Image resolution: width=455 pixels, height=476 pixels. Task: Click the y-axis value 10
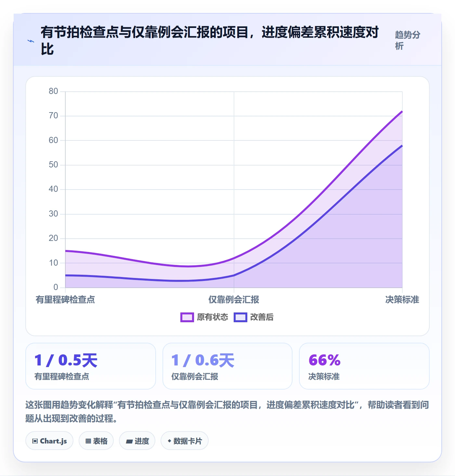pos(53,263)
